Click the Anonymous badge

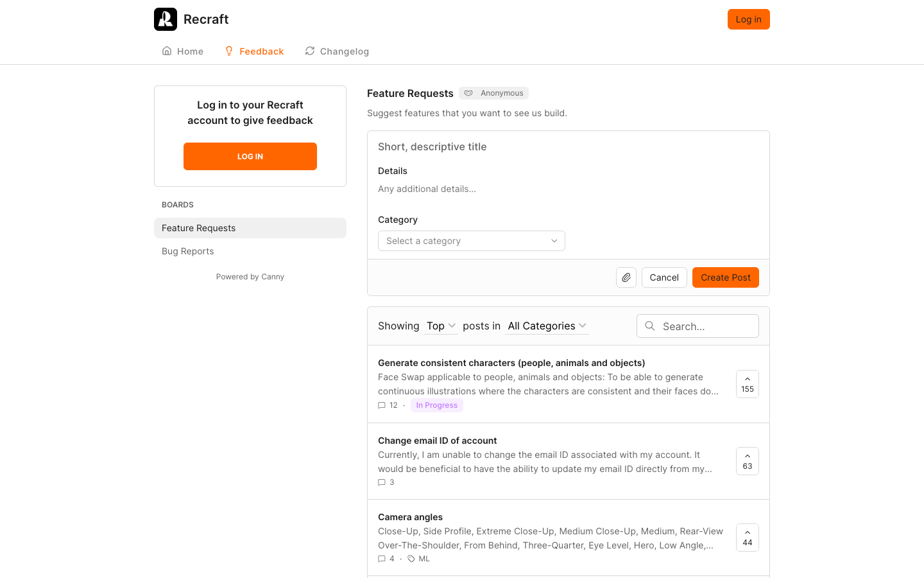[x=494, y=93]
